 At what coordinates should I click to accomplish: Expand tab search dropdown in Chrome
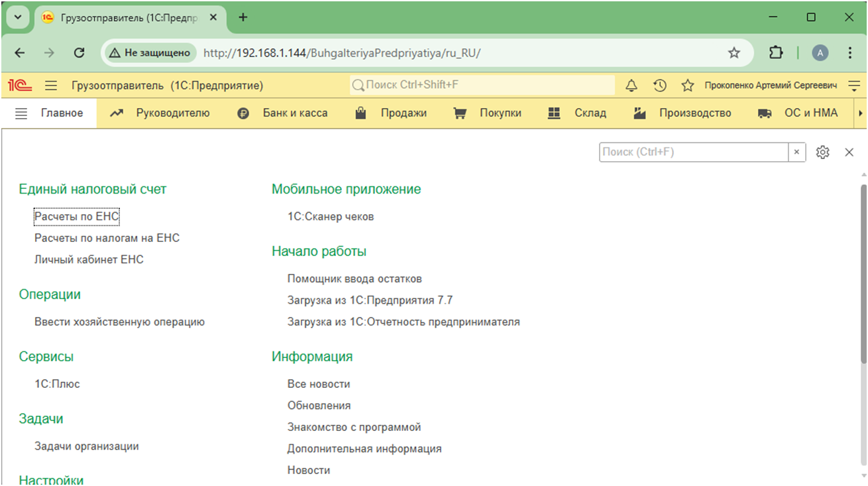[x=17, y=18]
